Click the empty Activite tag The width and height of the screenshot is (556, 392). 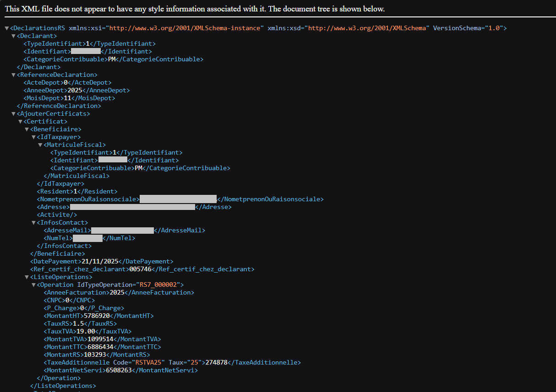tap(57, 215)
